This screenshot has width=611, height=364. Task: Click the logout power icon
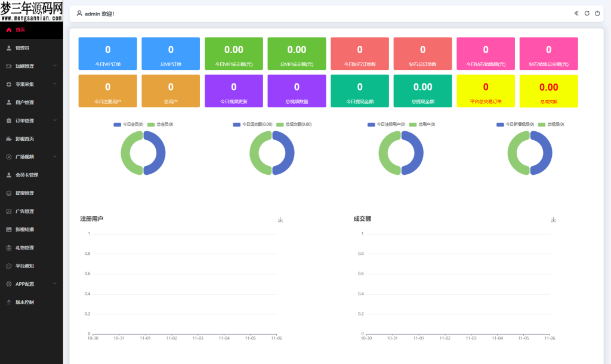click(x=597, y=13)
